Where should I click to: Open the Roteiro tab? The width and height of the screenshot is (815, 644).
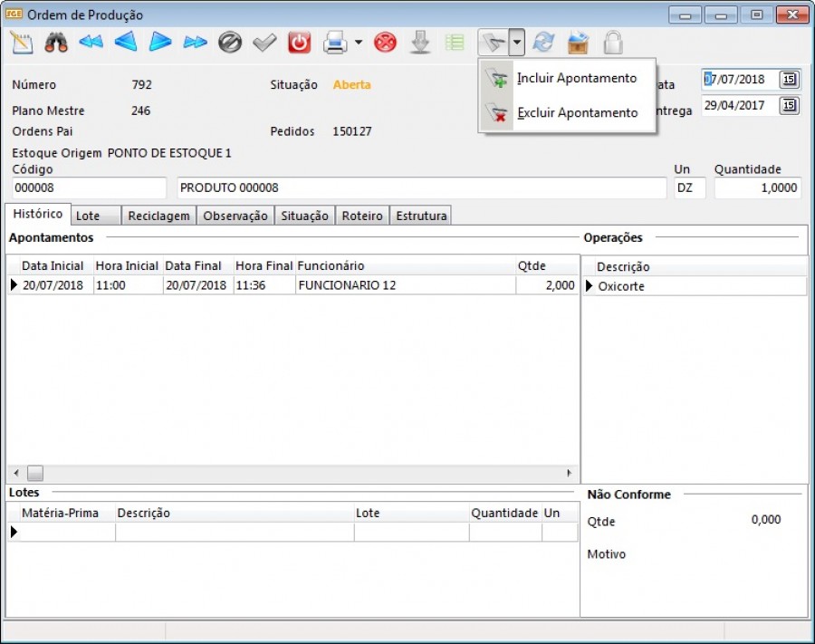(x=362, y=216)
